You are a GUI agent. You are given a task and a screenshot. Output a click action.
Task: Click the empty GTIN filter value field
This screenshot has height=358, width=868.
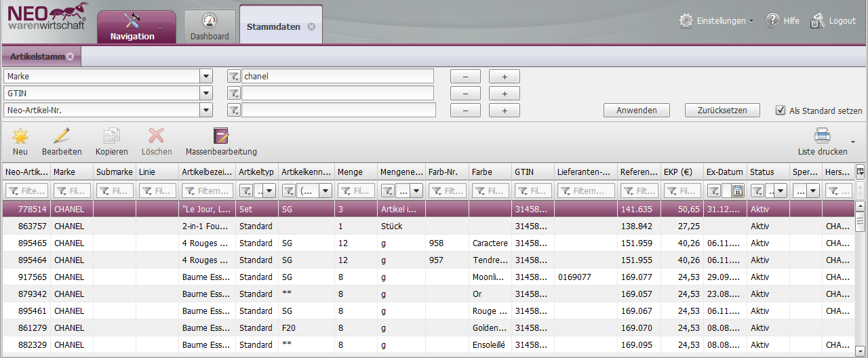point(338,93)
